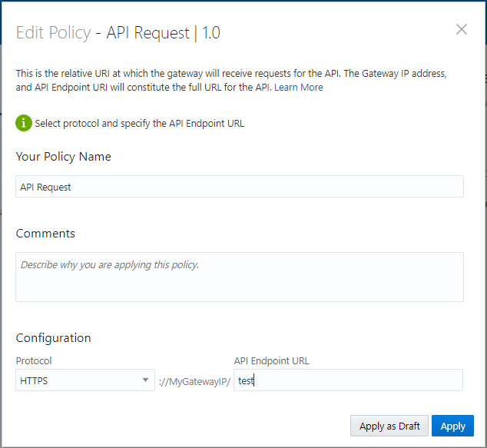Viewport: 487px width, 448px height.
Task: Click the 1.0 version number in title
Action: pos(210,32)
